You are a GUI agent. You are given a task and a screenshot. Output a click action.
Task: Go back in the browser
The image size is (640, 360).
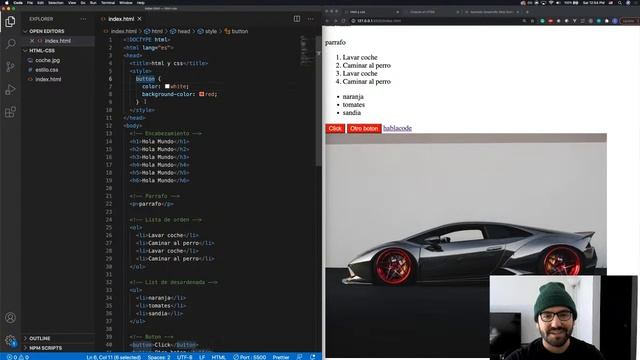click(x=327, y=21)
